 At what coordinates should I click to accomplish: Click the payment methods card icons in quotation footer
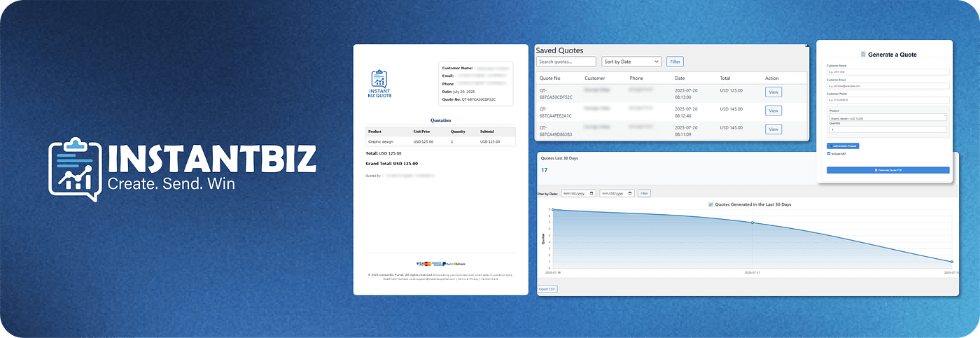(x=440, y=264)
